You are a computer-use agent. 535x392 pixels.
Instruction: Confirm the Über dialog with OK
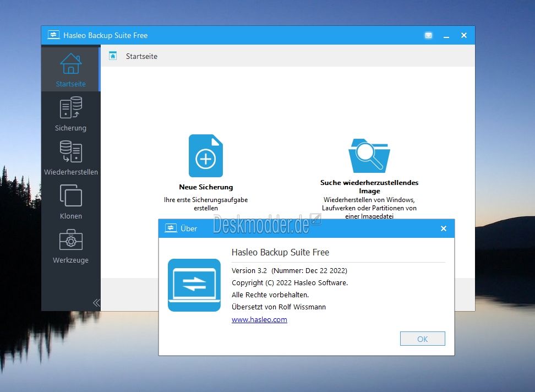[422, 339]
